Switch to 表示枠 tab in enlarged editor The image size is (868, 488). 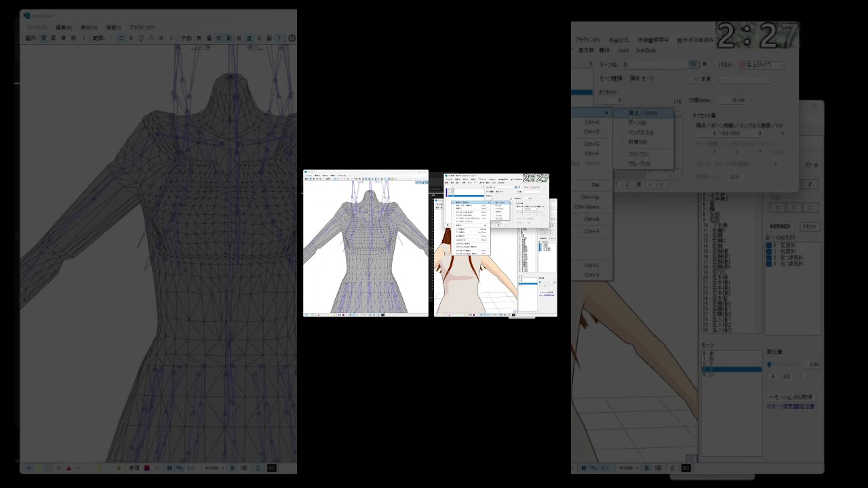[x=585, y=50]
